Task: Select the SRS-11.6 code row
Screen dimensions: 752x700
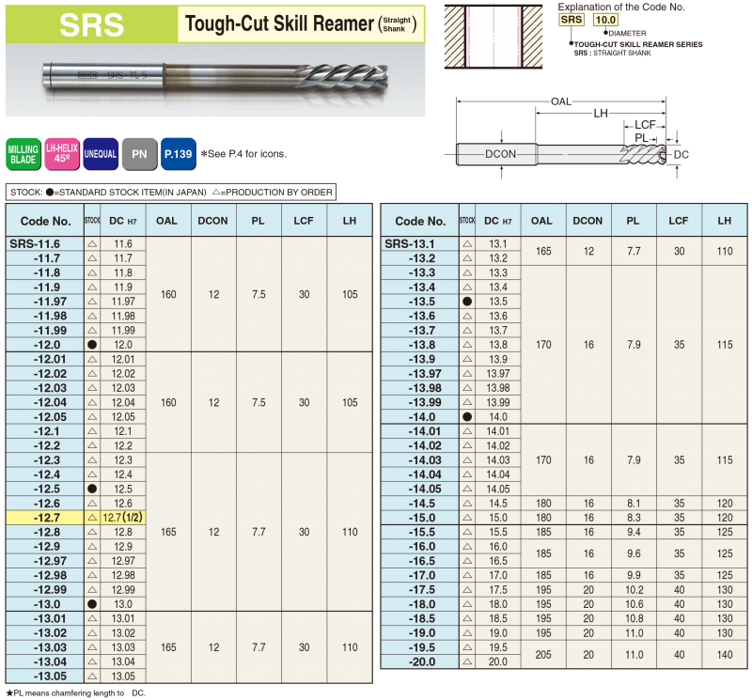Action: click(45, 243)
